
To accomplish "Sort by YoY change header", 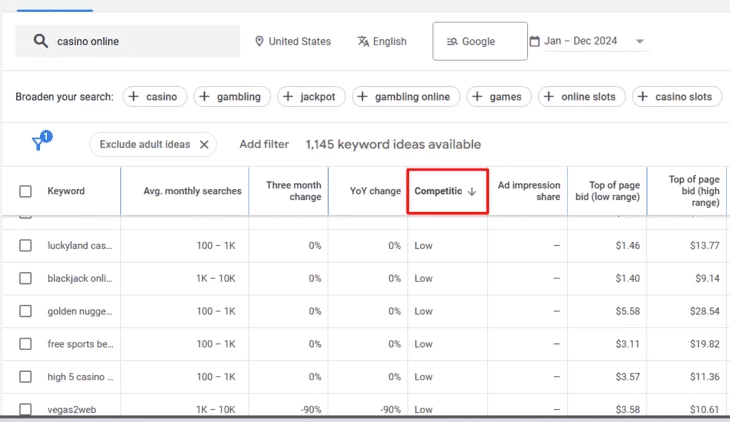I will pyautogui.click(x=375, y=191).
